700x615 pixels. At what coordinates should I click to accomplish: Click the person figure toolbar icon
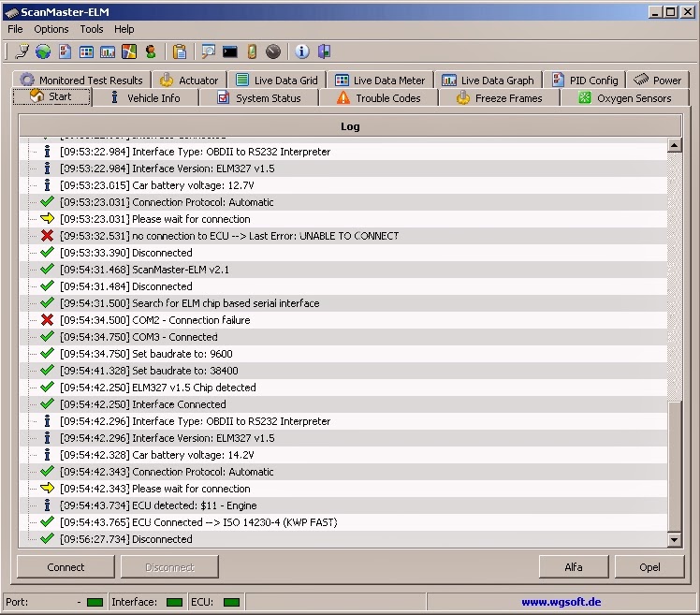click(151, 51)
